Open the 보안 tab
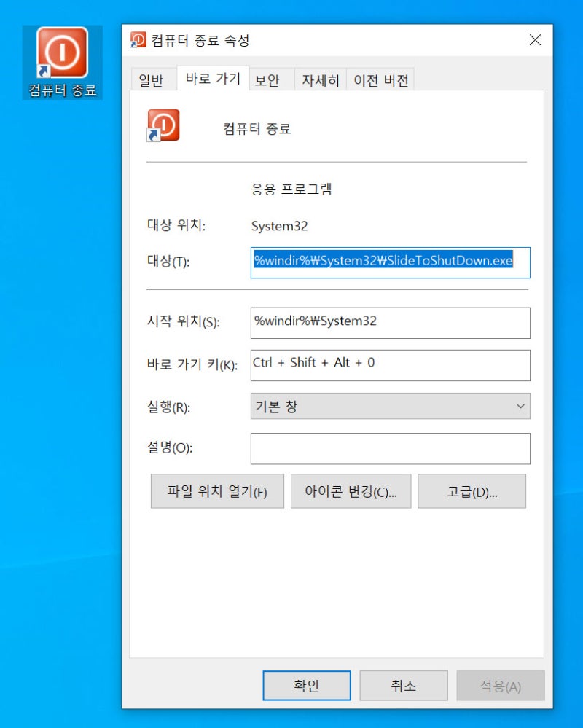The width and height of the screenshot is (583, 728). 269,80
